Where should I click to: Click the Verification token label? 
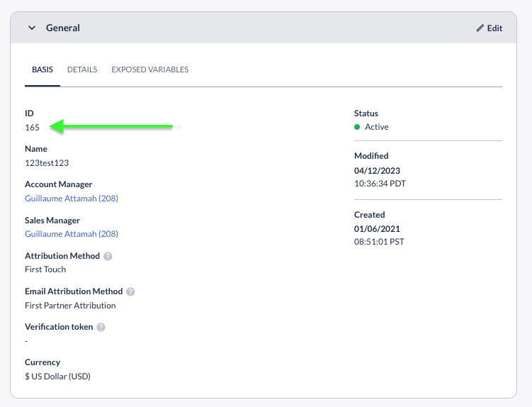pyautogui.click(x=59, y=327)
